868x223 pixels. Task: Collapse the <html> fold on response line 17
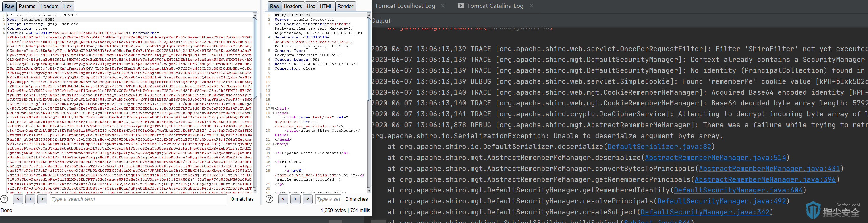(272, 109)
